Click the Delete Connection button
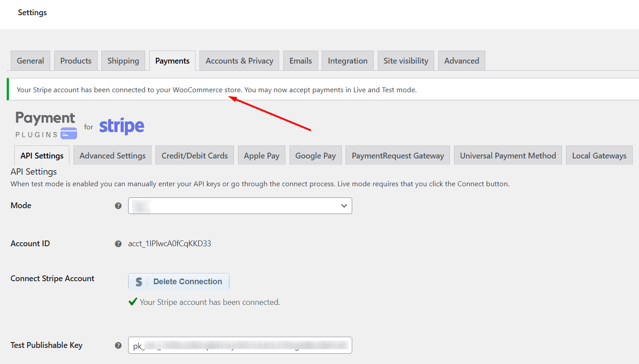Image resolution: width=639 pixels, height=364 pixels. [x=179, y=282]
